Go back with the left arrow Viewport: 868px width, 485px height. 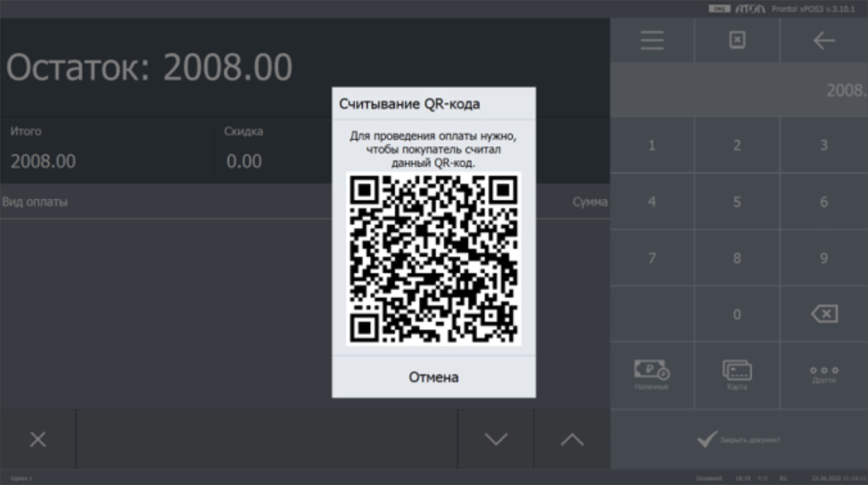(824, 41)
